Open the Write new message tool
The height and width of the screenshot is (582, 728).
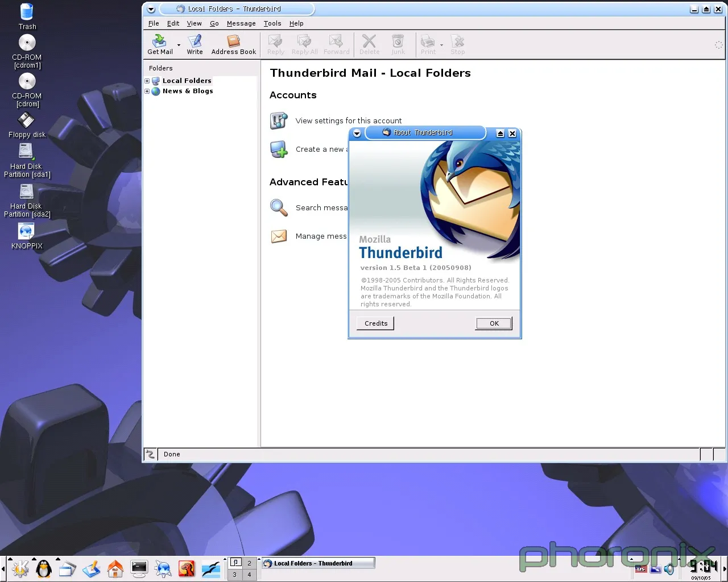(195, 44)
